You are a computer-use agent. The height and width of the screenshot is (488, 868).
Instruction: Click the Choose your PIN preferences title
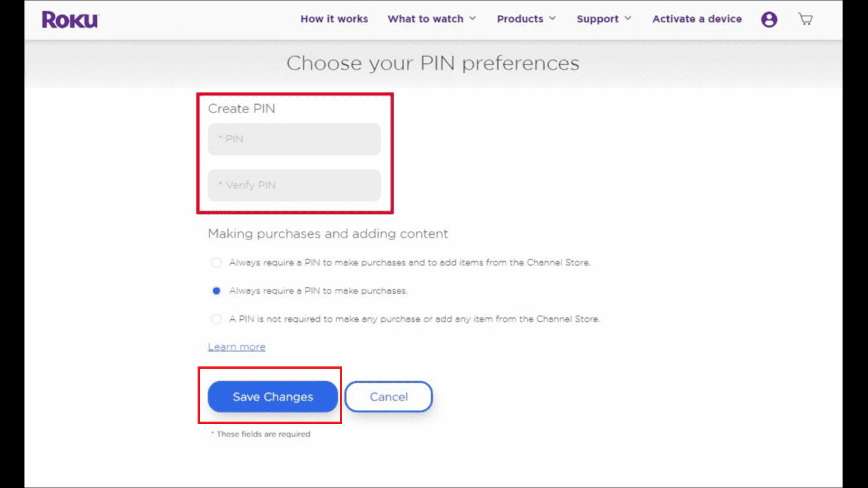pyautogui.click(x=434, y=63)
